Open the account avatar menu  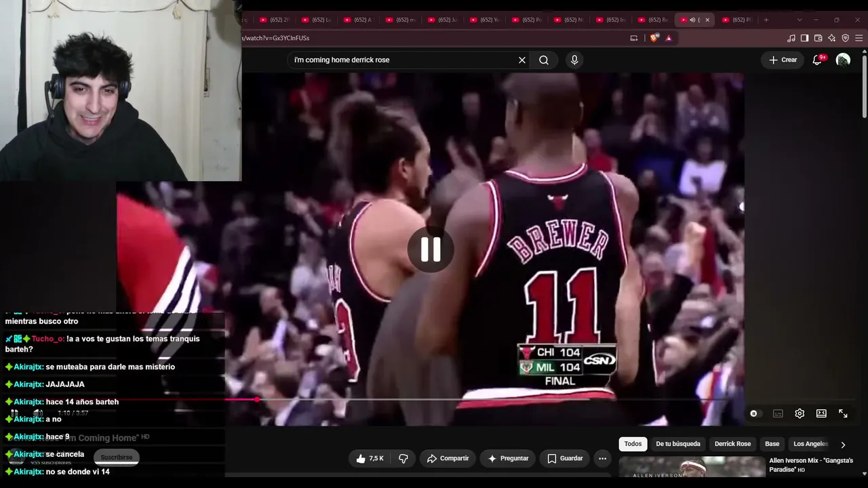[843, 60]
